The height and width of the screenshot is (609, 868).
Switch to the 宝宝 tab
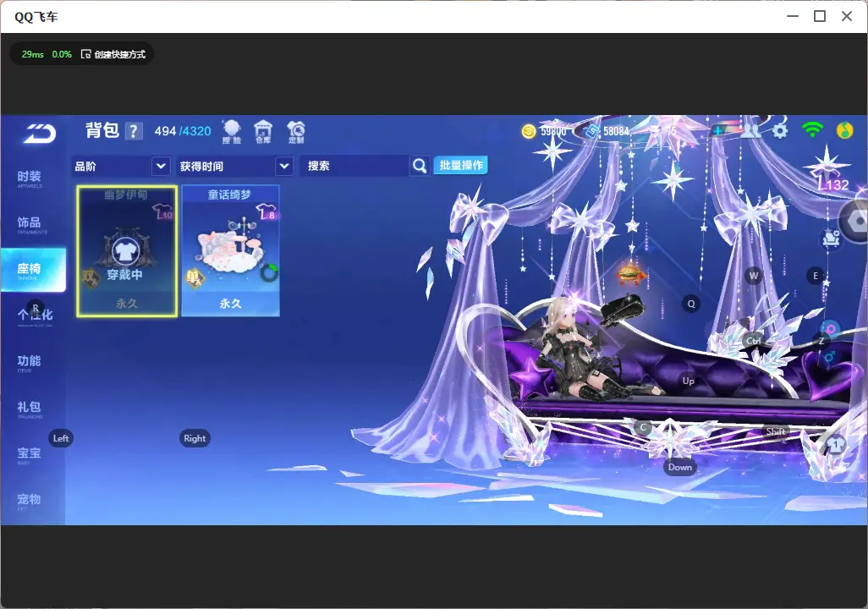click(30, 454)
